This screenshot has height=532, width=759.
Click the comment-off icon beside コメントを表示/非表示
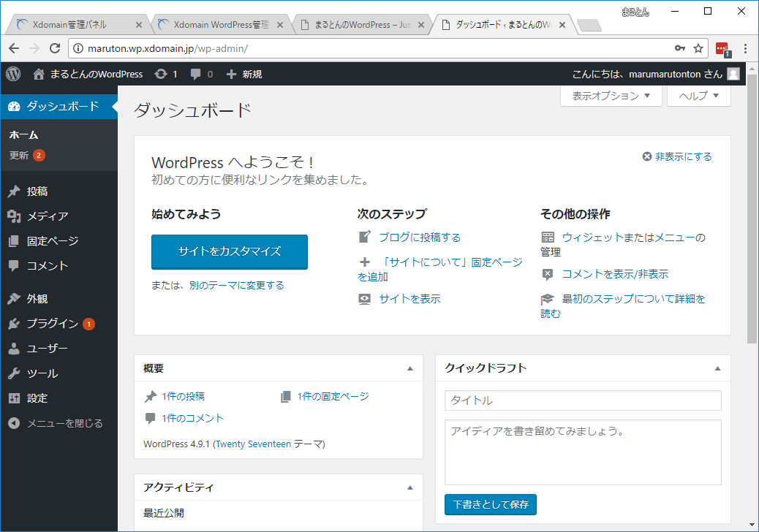click(548, 275)
